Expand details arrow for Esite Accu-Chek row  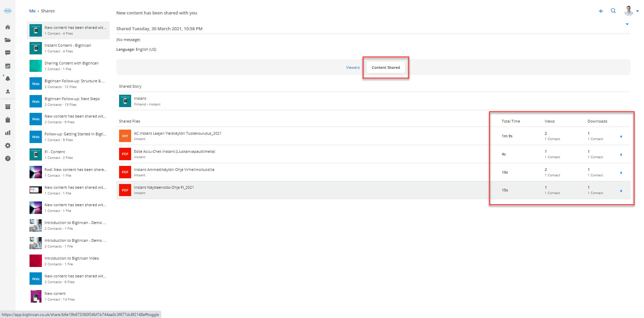[621, 154]
